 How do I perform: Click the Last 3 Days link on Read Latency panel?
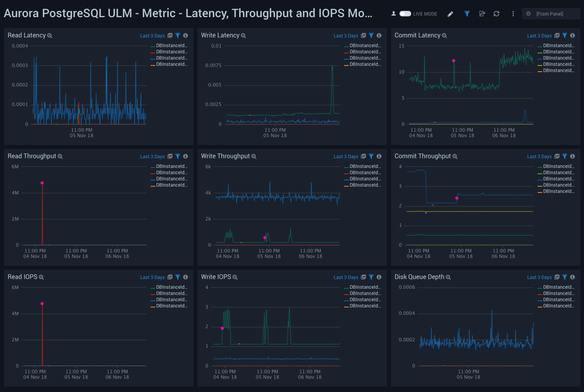coord(153,35)
